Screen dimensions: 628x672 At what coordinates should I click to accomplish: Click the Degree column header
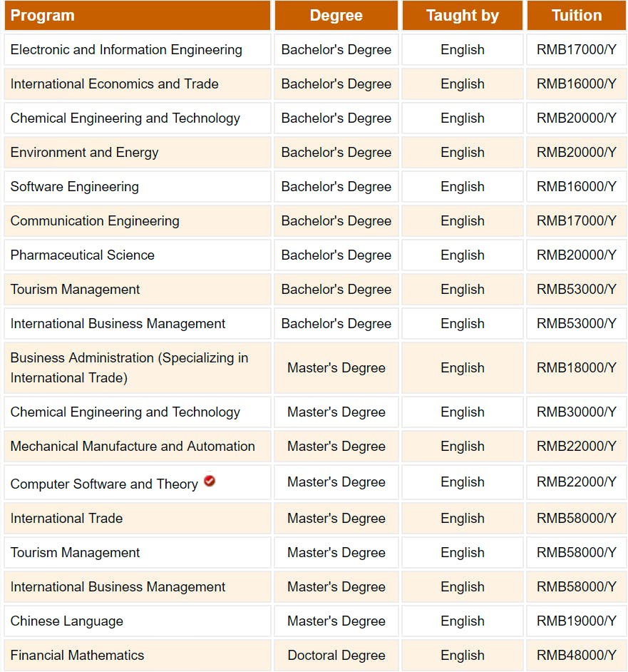336,16
